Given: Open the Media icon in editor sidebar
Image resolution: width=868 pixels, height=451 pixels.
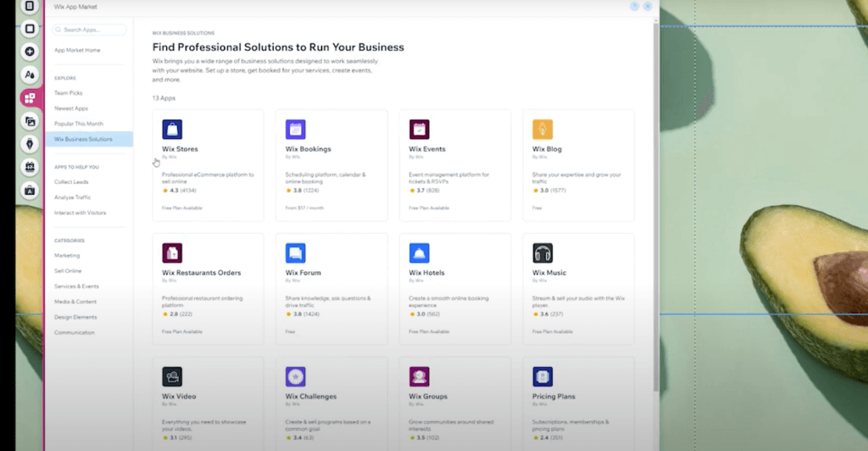Looking at the screenshot, I should [x=30, y=121].
